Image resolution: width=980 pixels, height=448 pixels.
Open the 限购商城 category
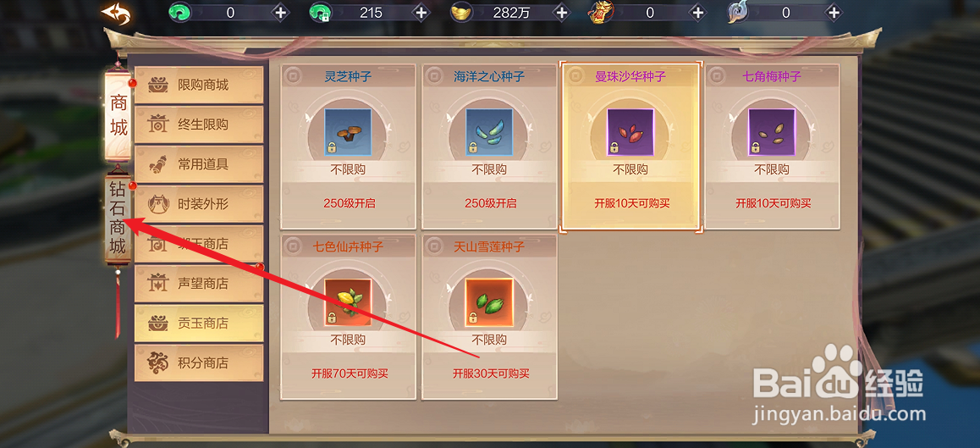(199, 85)
